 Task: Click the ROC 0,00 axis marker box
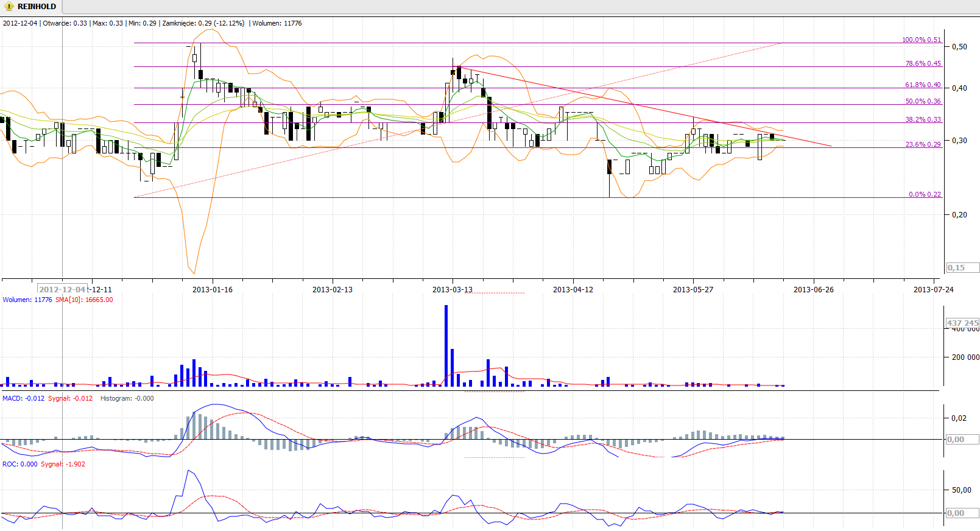point(963,513)
